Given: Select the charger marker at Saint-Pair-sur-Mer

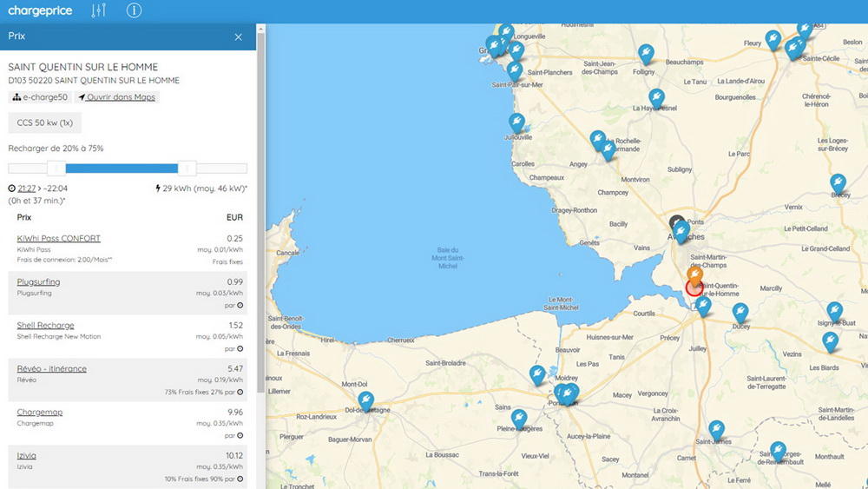Looking at the screenshot, I should coord(514,71).
